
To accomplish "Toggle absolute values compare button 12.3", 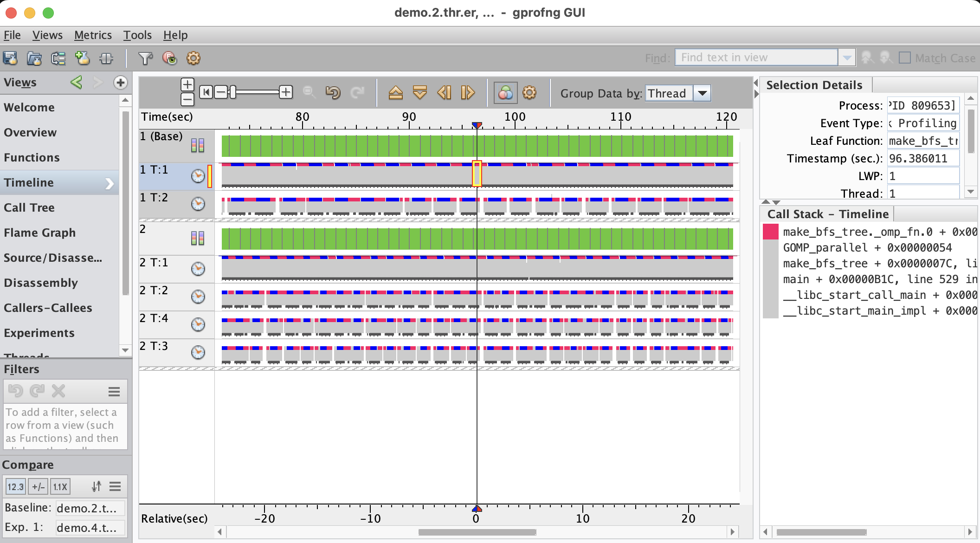I will click(x=15, y=486).
